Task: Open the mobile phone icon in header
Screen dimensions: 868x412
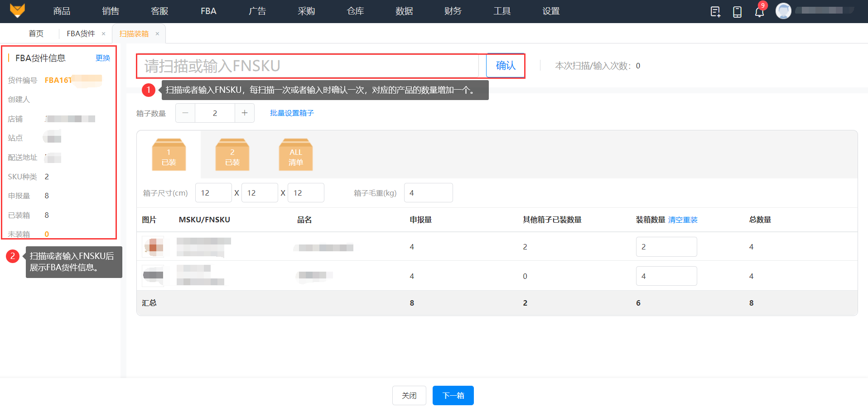Action: [x=737, y=12]
